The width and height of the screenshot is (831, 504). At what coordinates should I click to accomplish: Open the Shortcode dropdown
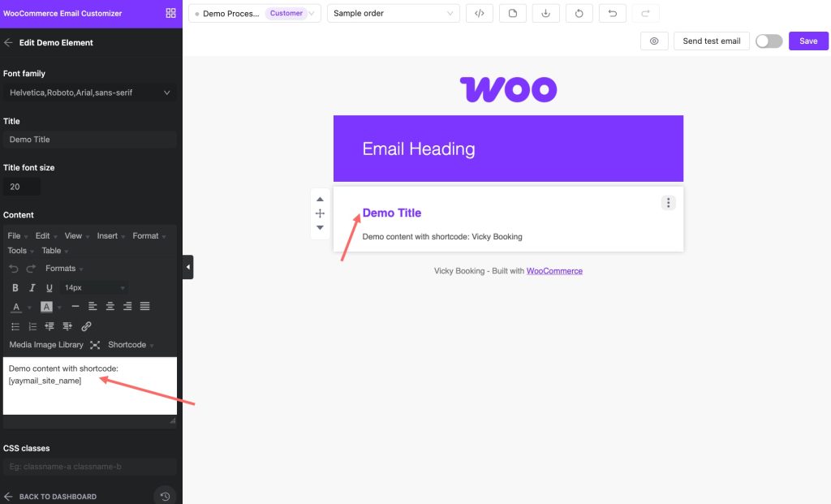(131, 345)
